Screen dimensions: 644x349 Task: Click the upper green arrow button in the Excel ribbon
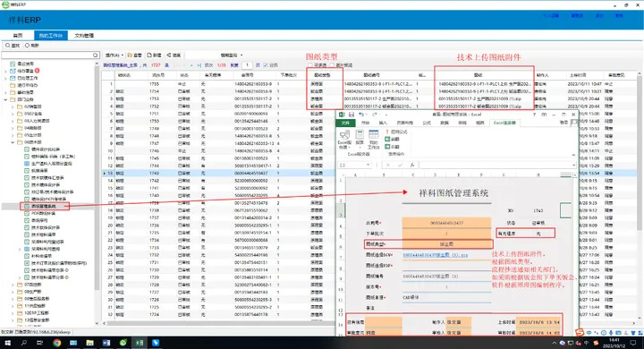[x=387, y=139]
